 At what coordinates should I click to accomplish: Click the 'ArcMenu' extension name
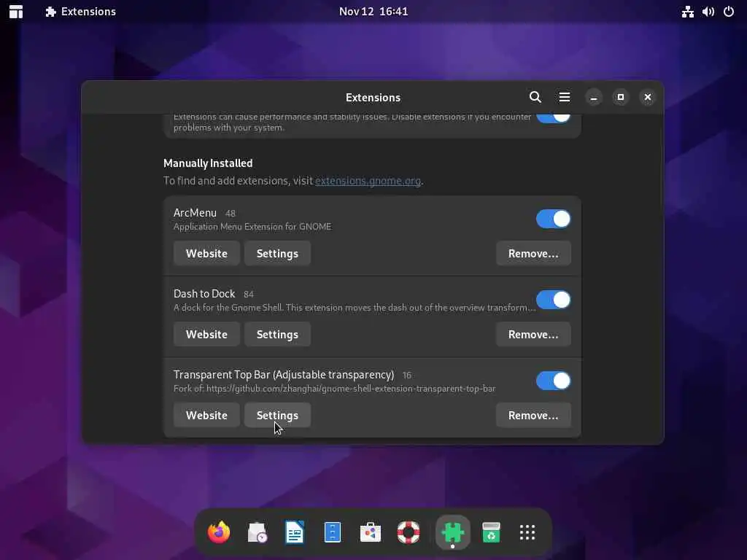(195, 213)
